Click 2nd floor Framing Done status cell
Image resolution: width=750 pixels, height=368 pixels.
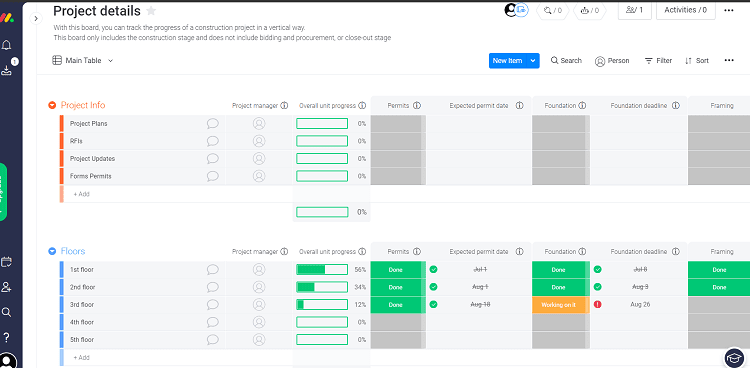click(x=719, y=287)
